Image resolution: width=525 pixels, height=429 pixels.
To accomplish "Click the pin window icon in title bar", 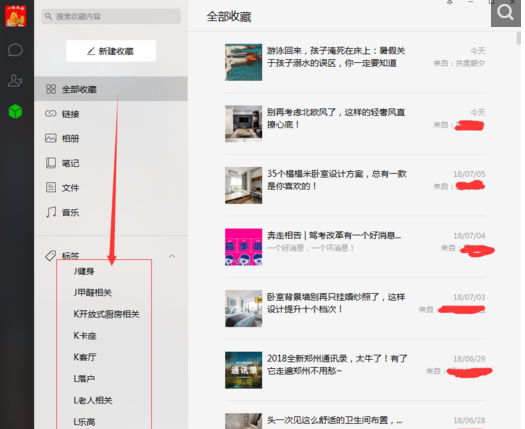I will tap(450, 3).
